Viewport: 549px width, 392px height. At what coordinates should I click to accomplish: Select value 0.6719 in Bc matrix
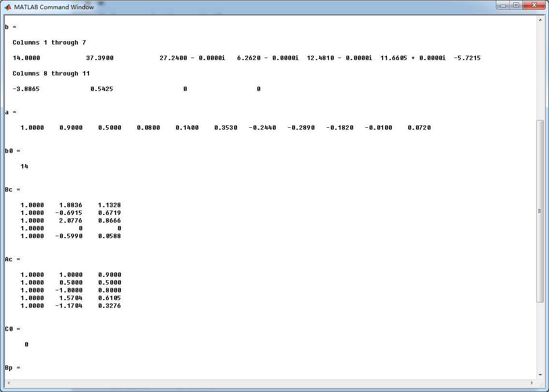[110, 212]
